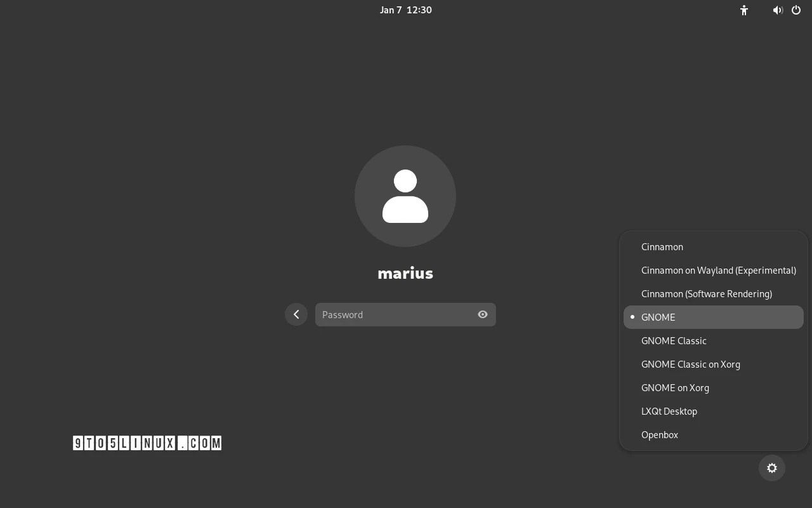Open the power menu icon
The height and width of the screenshot is (508, 812).
[796, 10]
